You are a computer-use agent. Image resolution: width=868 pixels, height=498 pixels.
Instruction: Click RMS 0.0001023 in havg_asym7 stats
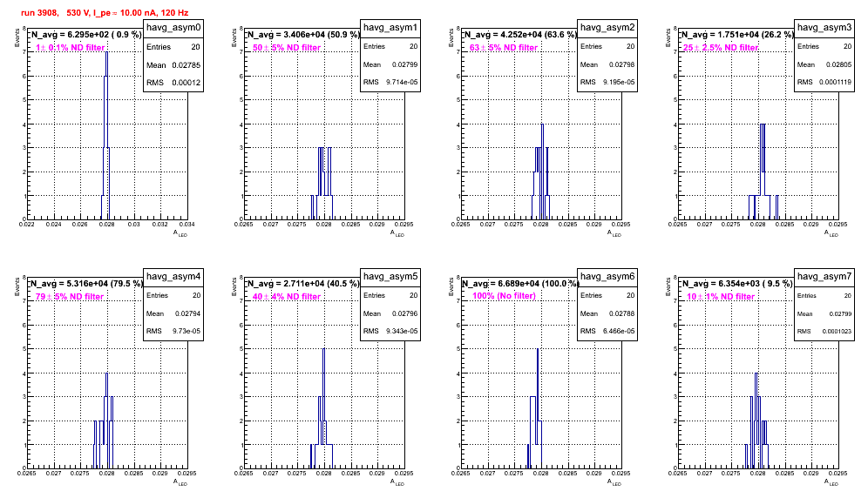click(x=824, y=332)
